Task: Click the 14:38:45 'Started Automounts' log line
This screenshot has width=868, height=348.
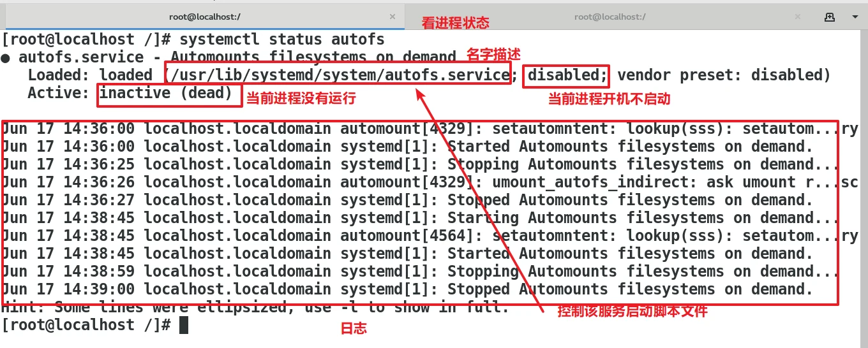Action: pyautogui.click(x=407, y=254)
